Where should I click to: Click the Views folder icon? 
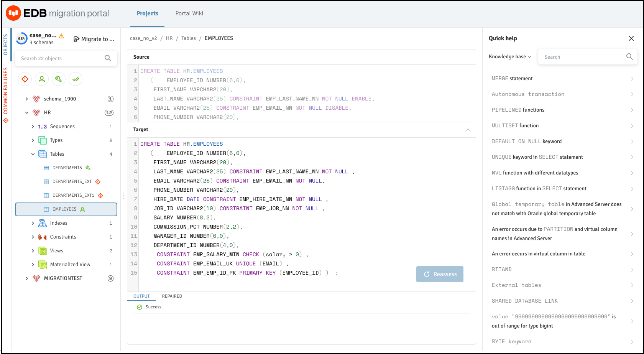pos(43,251)
